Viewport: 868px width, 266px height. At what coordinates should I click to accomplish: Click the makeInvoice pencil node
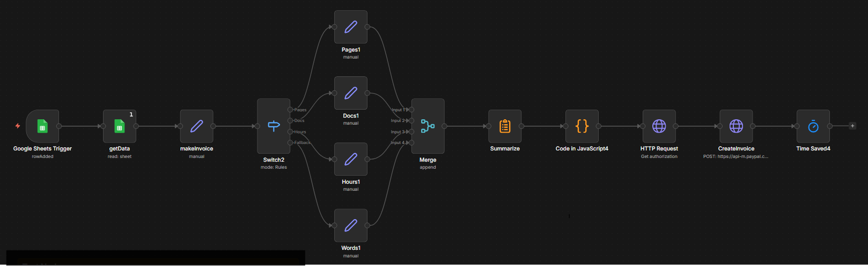point(196,126)
